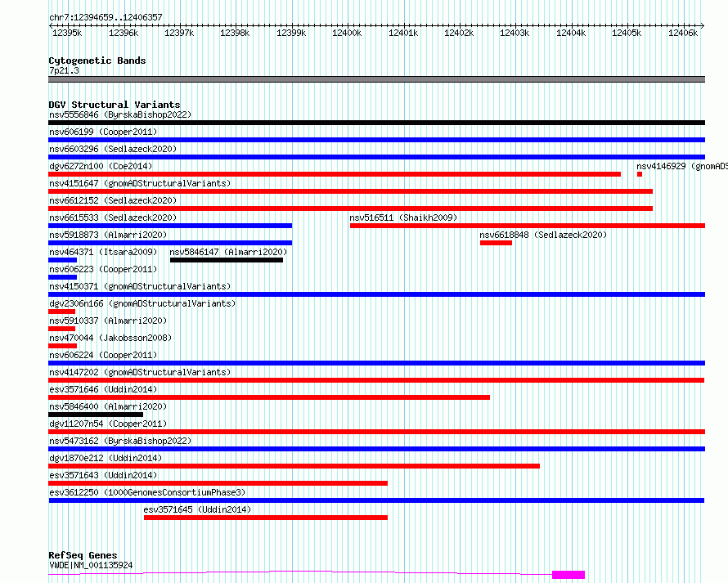The height and width of the screenshot is (583, 728).
Task: Open nsv5918873 (Almarri2020) variant label
Action: tap(108, 235)
